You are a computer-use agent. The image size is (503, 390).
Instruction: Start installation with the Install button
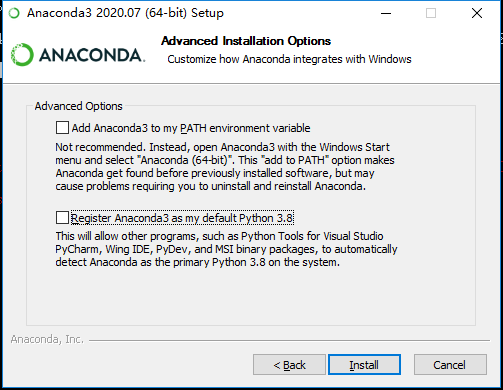coord(364,365)
